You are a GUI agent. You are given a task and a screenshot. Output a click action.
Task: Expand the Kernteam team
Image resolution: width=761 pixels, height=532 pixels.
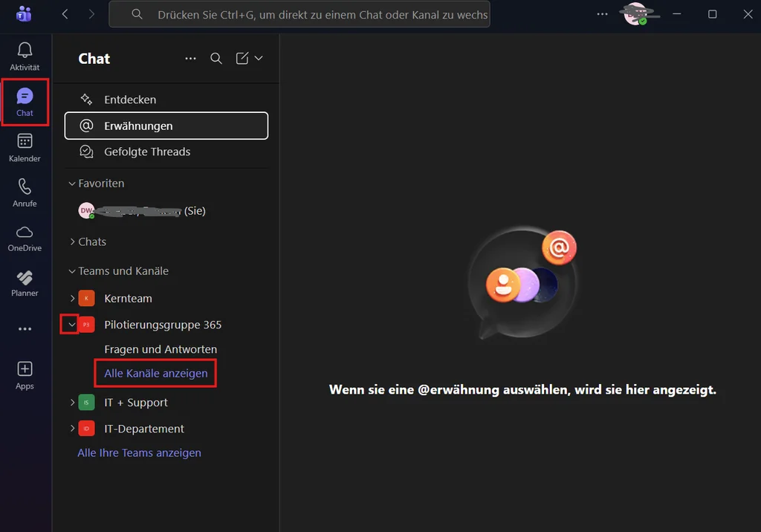click(72, 299)
